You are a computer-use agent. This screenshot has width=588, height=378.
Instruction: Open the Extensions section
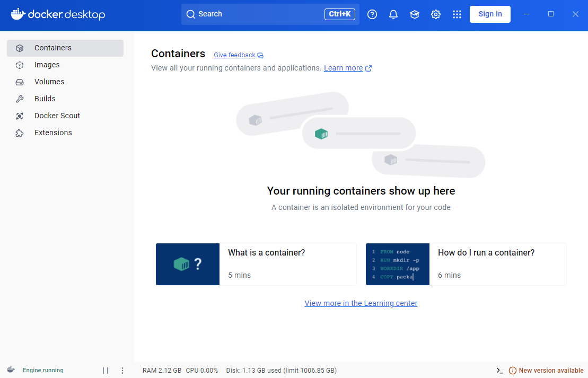click(65, 133)
